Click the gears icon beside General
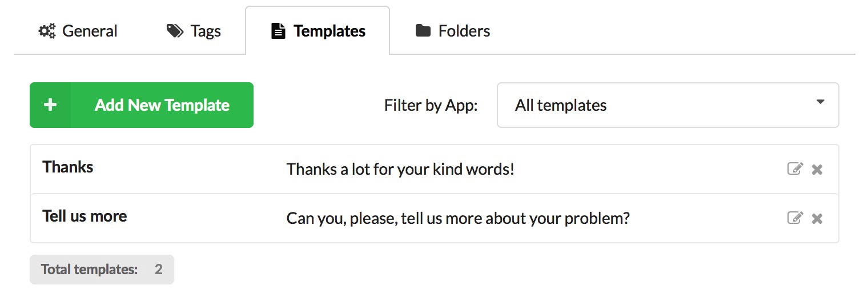The image size is (868, 297). coord(47,31)
